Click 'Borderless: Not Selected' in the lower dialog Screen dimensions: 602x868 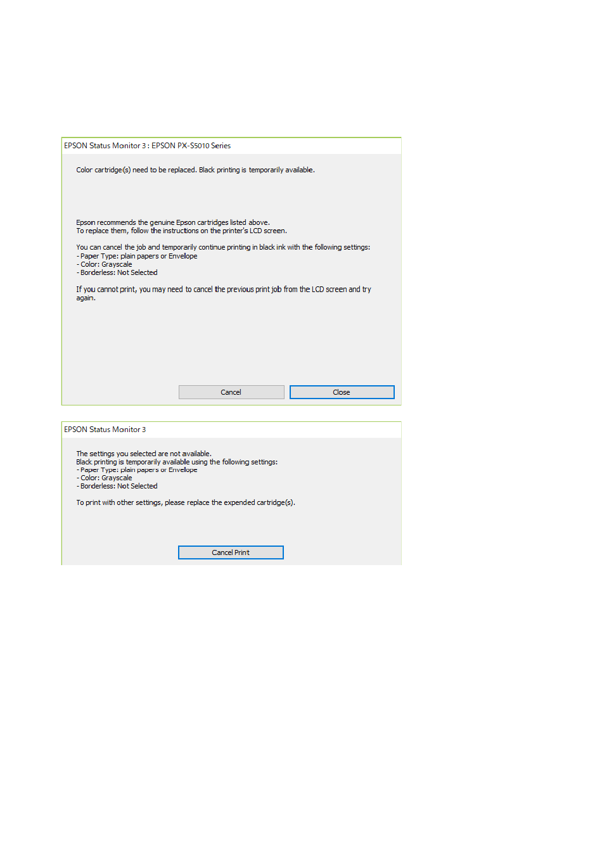pos(117,486)
